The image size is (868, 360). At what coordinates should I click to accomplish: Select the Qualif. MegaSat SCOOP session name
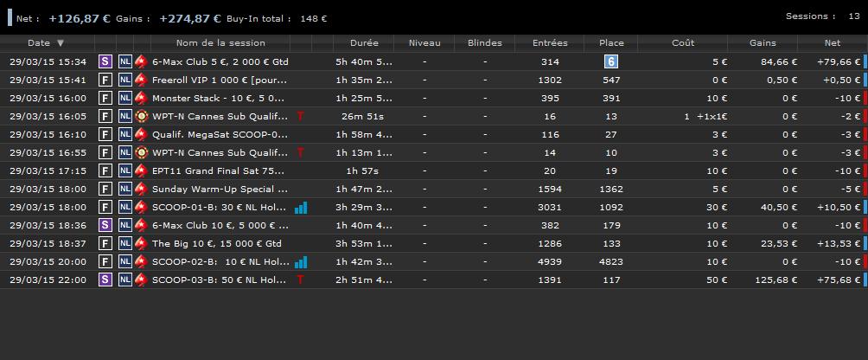click(x=220, y=134)
